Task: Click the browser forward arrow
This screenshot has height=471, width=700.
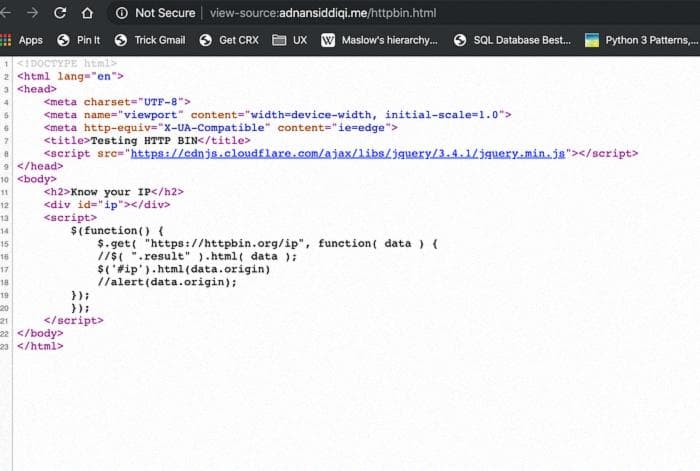Action: pyautogui.click(x=33, y=13)
